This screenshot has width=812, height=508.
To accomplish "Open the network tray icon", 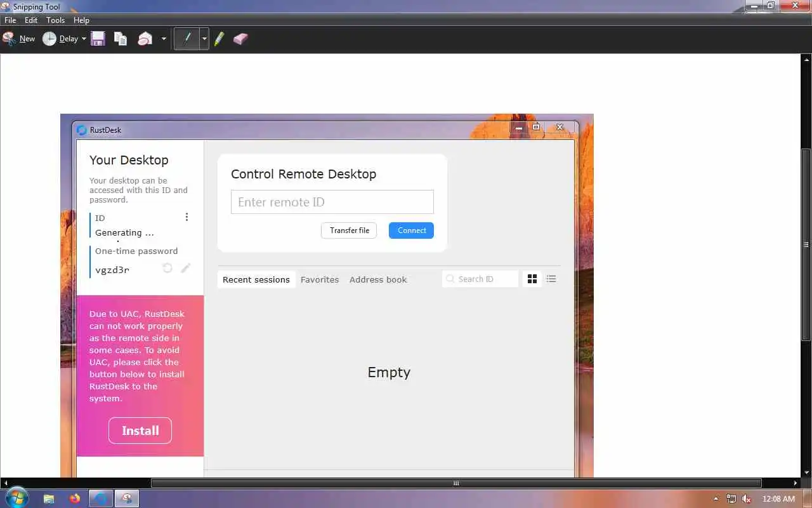I will (x=731, y=499).
